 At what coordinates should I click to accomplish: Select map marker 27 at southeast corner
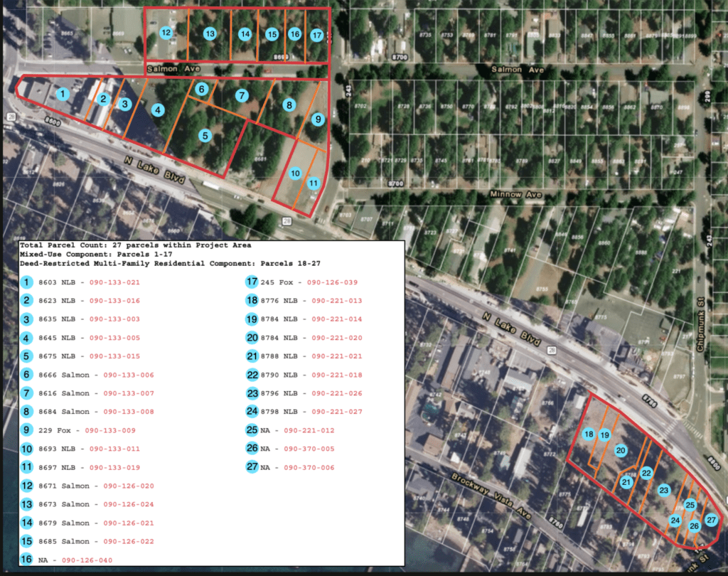point(711,521)
